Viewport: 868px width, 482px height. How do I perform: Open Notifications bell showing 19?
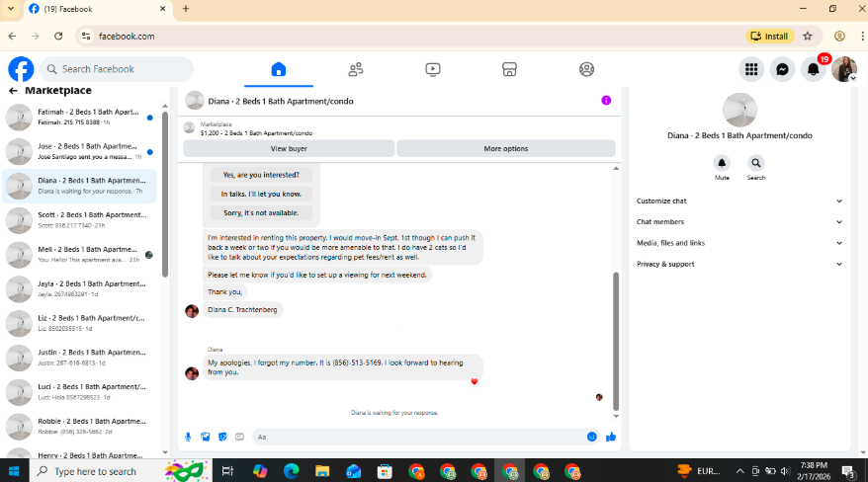814,69
